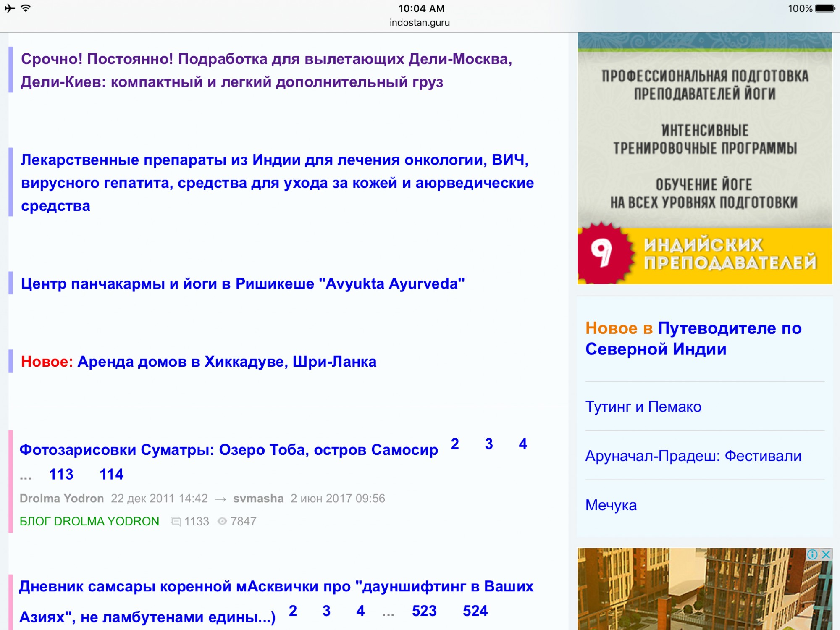Open svmasha user profile
This screenshot has height=630, width=840.
point(258,499)
